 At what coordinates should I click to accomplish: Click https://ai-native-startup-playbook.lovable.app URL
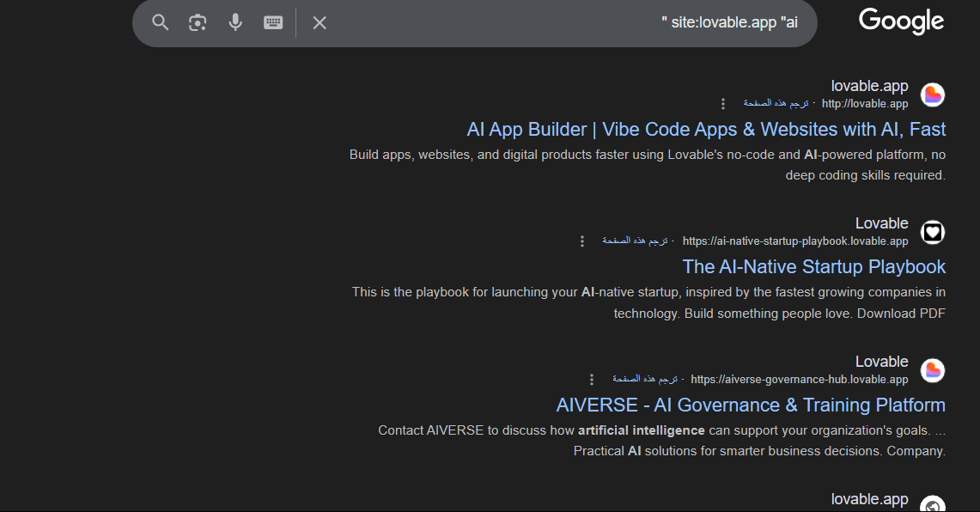pyautogui.click(x=795, y=241)
